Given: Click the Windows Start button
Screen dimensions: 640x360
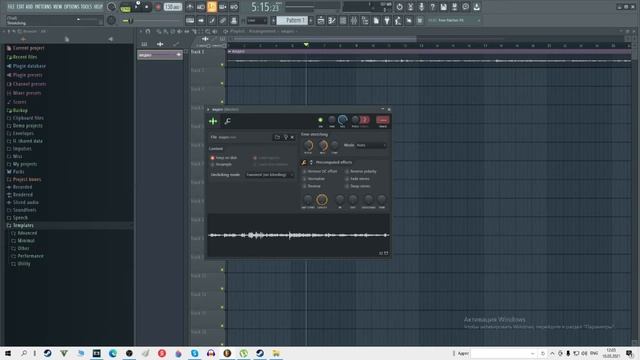Looking at the screenshot, I should point(8,353).
